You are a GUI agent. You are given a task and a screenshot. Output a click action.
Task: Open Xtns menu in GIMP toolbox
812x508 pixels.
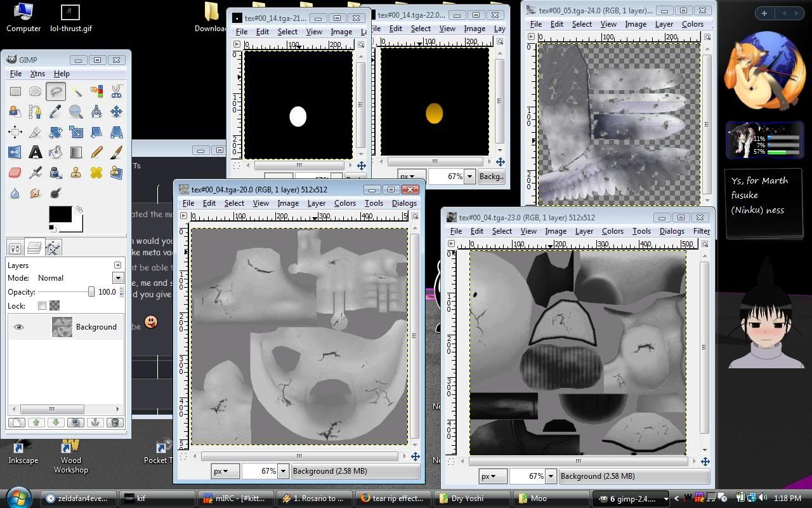(x=37, y=74)
